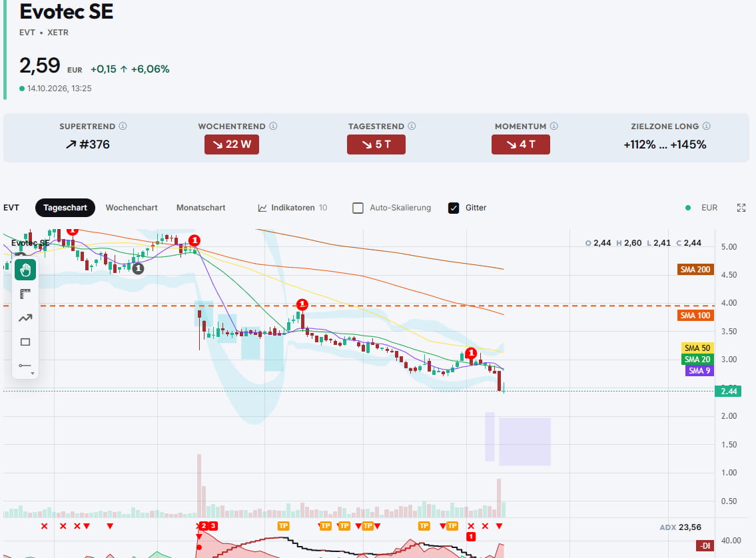The height and width of the screenshot is (558, 756).
Task: Switch to the Tageschart tab
Action: click(x=65, y=208)
